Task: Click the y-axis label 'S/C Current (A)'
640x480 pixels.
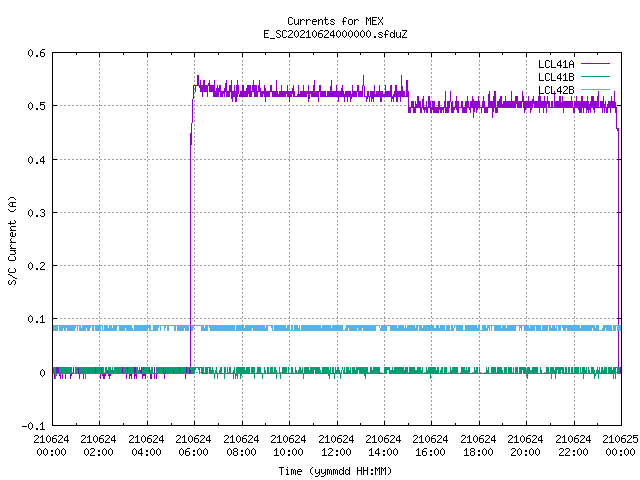Action: pyautogui.click(x=12, y=241)
